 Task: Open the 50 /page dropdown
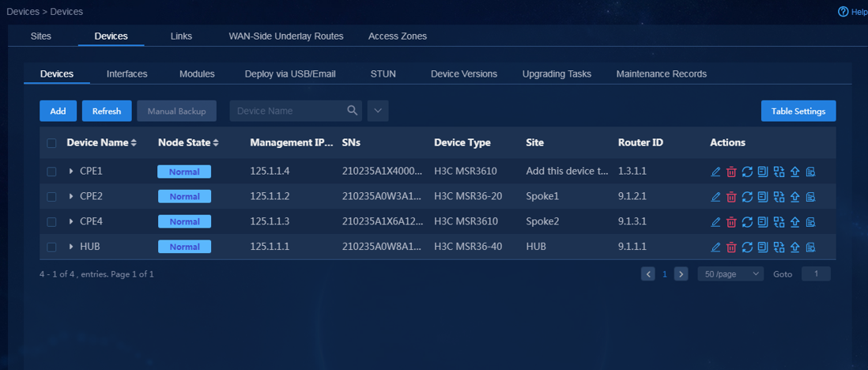(x=730, y=274)
